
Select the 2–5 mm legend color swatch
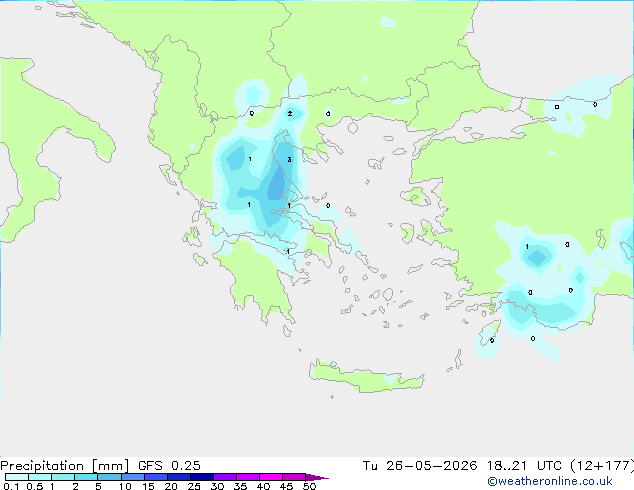point(86,477)
